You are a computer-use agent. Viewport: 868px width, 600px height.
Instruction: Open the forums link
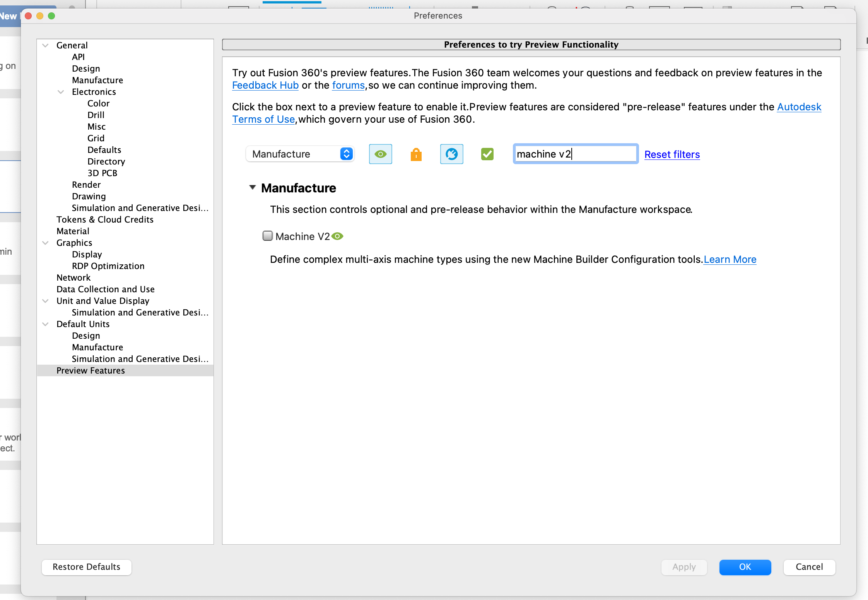(348, 85)
